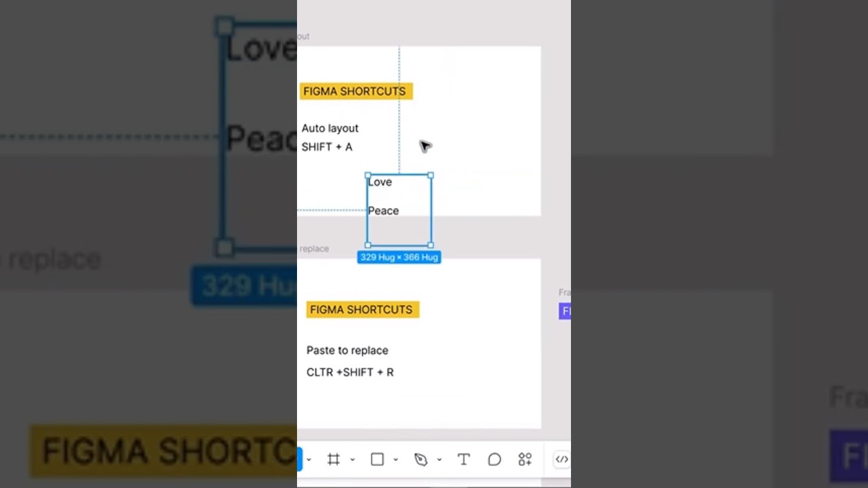The image size is (868, 488).
Task: Click the top-right handle of selected frame
Action: coord(431,176)
